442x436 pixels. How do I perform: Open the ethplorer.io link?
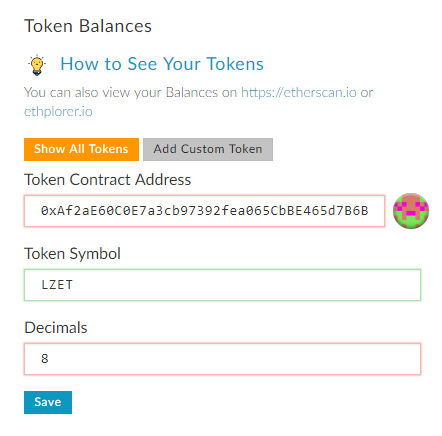[x=58, y=112]
